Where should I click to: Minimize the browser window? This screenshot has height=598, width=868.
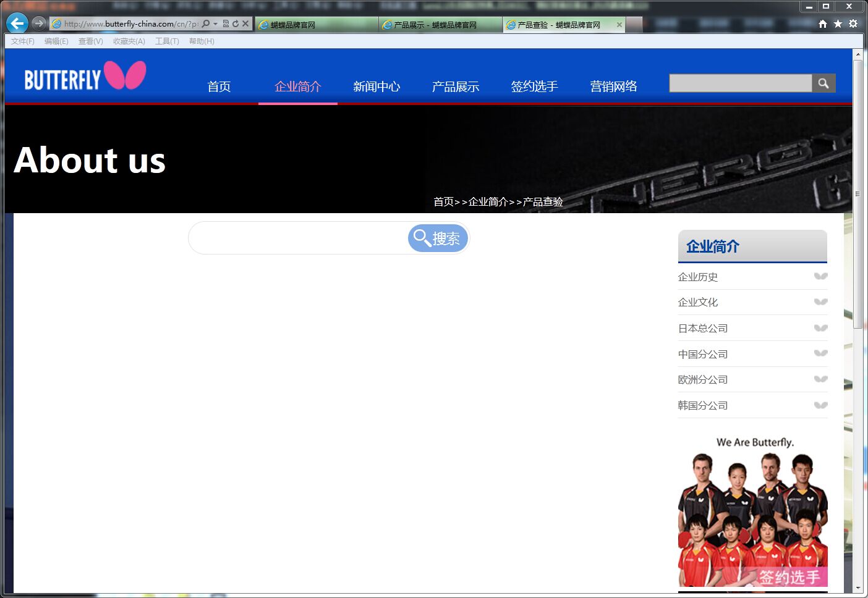tap(809, 7)
